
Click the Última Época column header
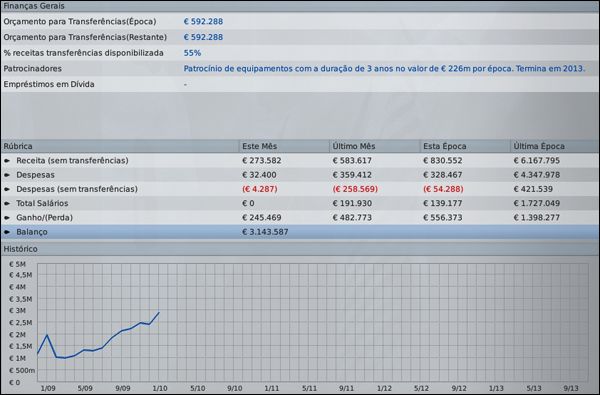[x=555, y=146]
